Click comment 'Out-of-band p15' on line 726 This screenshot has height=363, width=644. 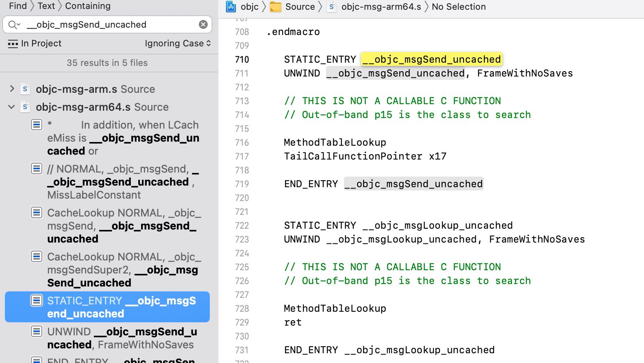click(x=407, y=281)
